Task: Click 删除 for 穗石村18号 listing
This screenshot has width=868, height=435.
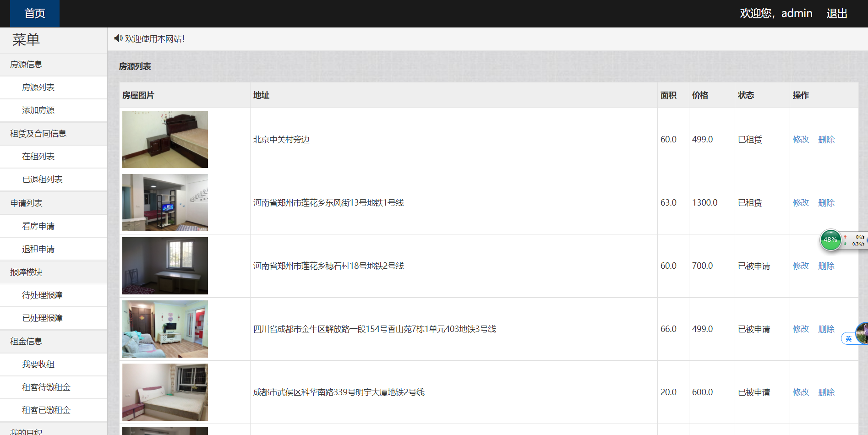Action: (x=826, y=266)
